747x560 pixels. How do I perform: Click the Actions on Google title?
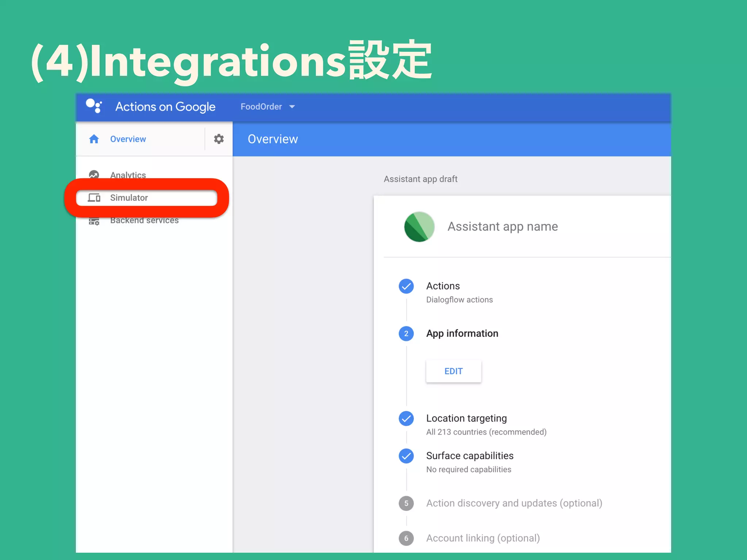pyautogui.click(x=165, y=107)
